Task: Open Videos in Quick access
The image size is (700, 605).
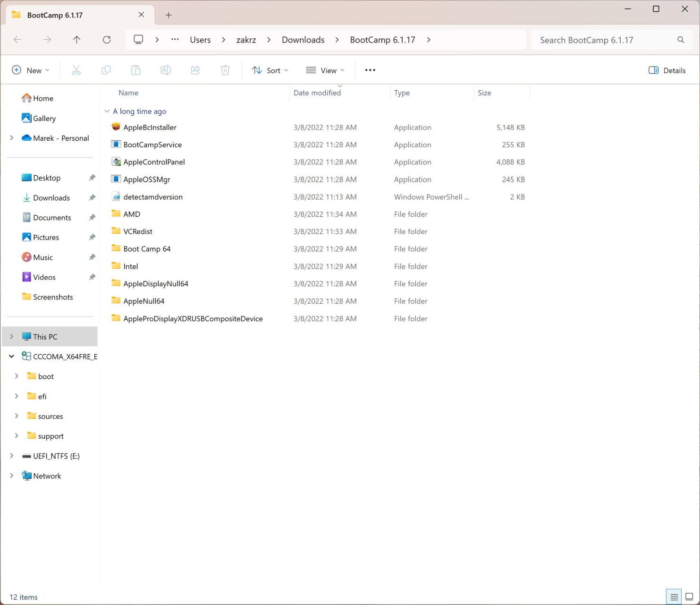Action: point(39,277)
